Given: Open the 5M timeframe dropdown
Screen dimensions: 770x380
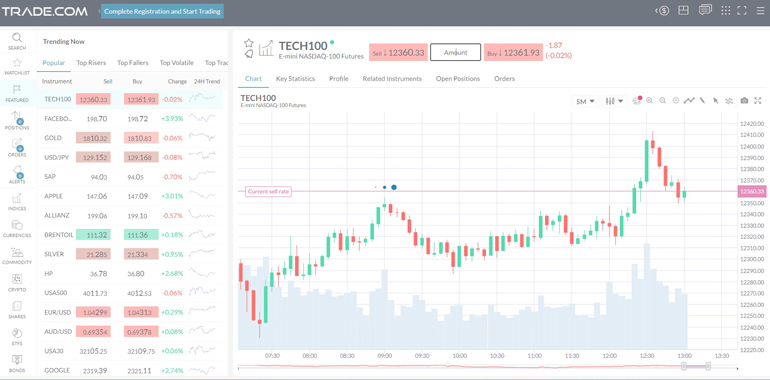Looking at the screenshot, I should click(x=584, y=101).
